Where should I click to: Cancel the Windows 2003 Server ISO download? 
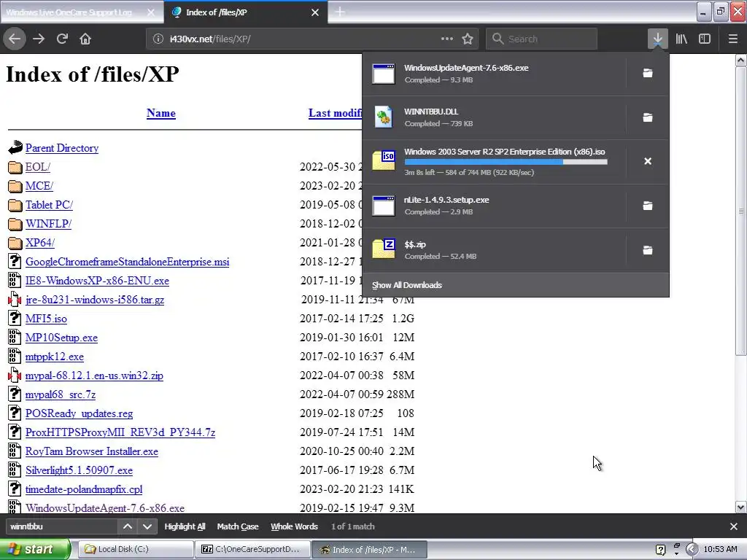(x=648, y=161)
